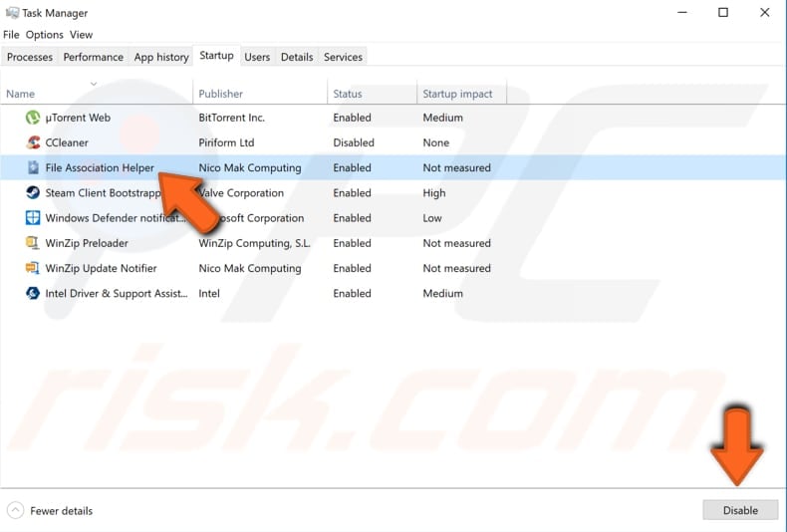Click the Windows Defender shield icon

pyautogui.click(x=33, y=218)
